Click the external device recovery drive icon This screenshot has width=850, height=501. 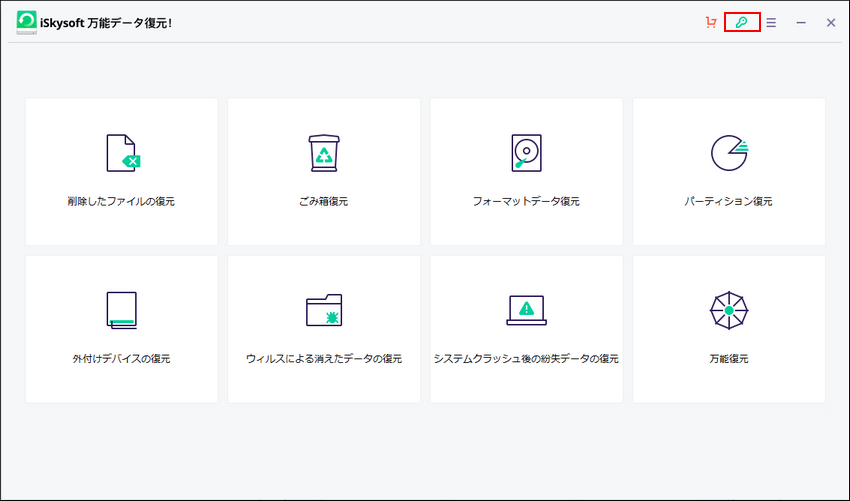121,310
